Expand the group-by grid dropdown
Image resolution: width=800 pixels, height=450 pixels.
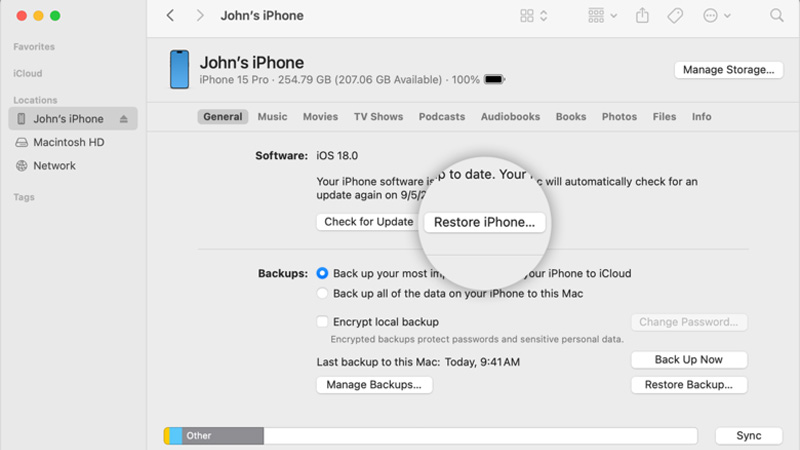pyautogui.click(x=603, y=16)
